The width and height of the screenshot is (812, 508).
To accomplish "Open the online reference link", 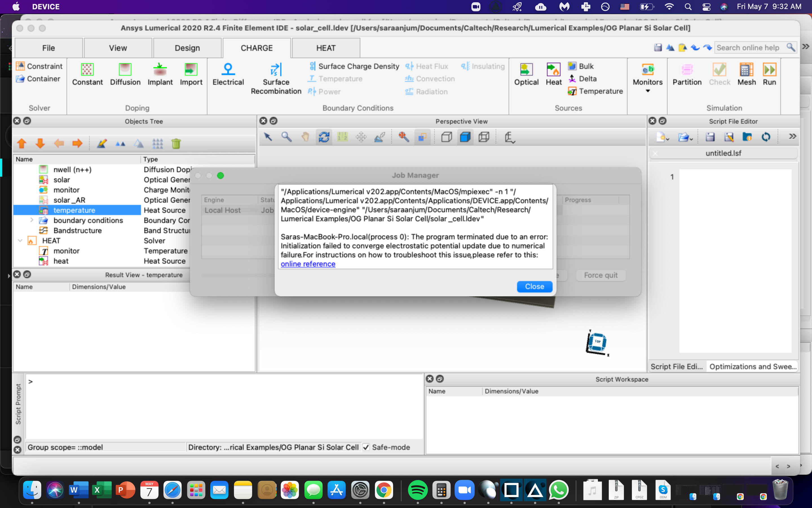I will pyautogui.click(x=308, y=264).
